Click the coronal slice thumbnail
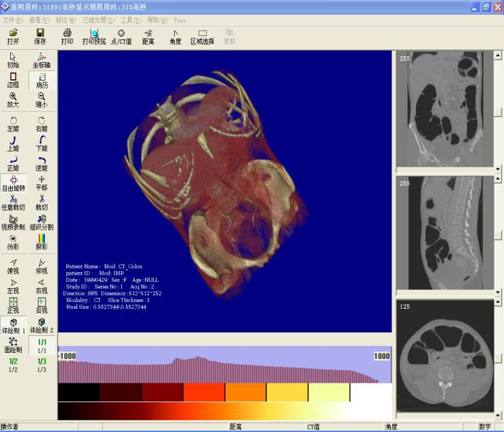 tap(445, 109)
